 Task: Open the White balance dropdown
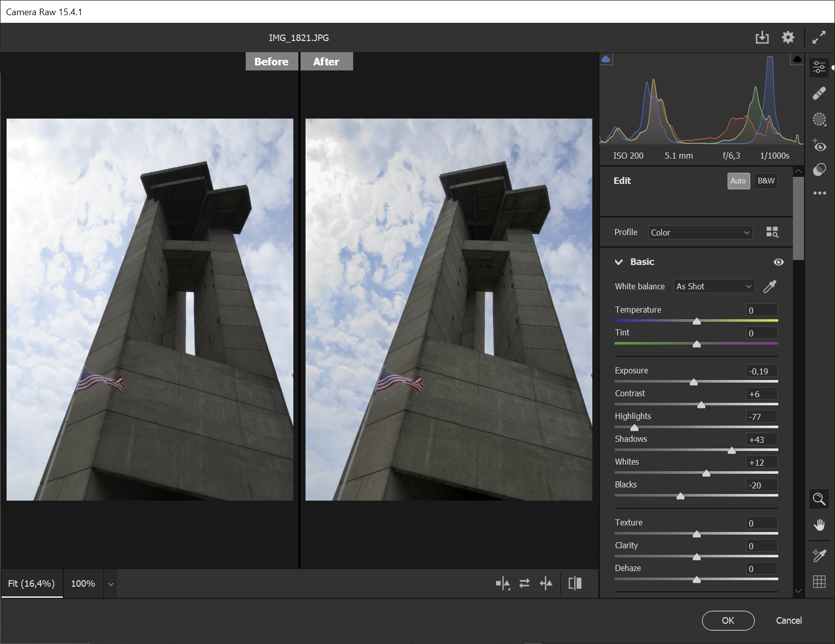(x=713, y=286)
